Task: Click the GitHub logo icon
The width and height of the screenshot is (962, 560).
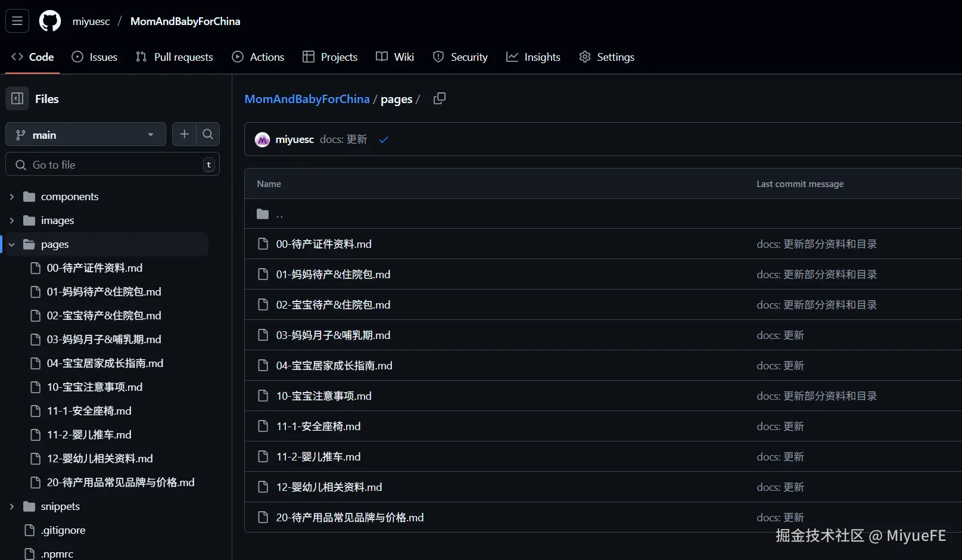Action: coord(50,21)
